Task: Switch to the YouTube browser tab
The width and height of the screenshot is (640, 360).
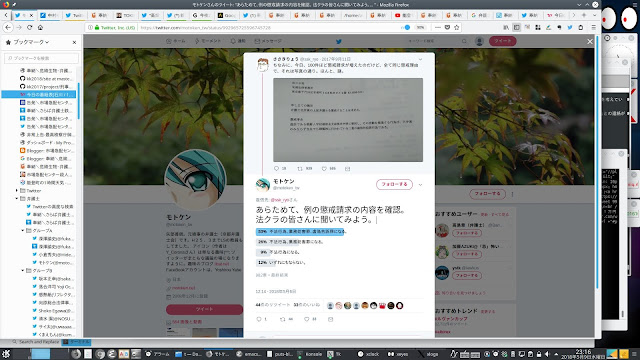Action: point(403,15)
